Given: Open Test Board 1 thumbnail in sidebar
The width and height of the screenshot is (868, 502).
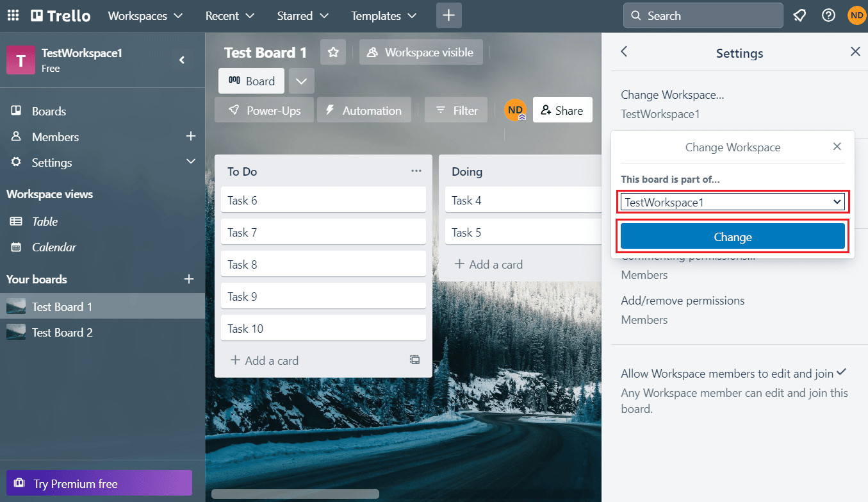Looking at the screenshot, I should pyautogui.click(x=16, y=306).
